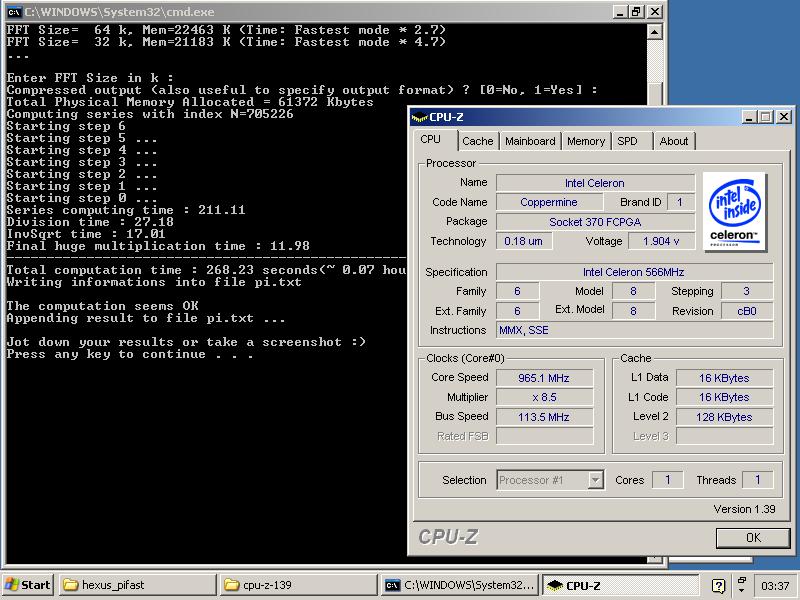Click the cmd.exe title bar icon

pyautogui.click(x=14, y=12)
